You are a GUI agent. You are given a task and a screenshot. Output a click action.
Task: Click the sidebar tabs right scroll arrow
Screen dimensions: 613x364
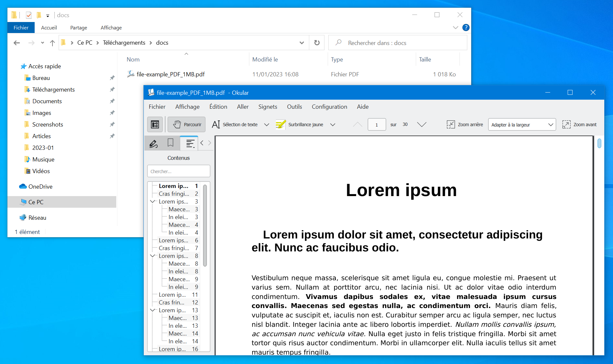coord(210,143)
